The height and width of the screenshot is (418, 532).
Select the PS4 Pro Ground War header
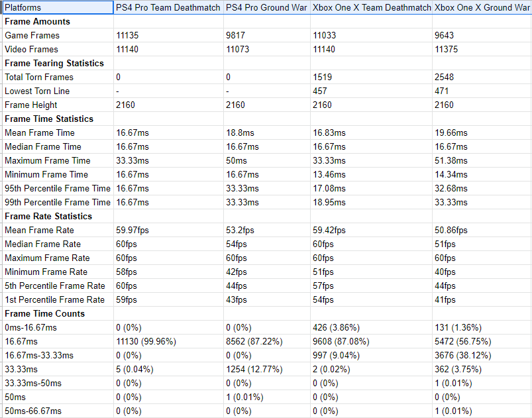pos(267,7)
